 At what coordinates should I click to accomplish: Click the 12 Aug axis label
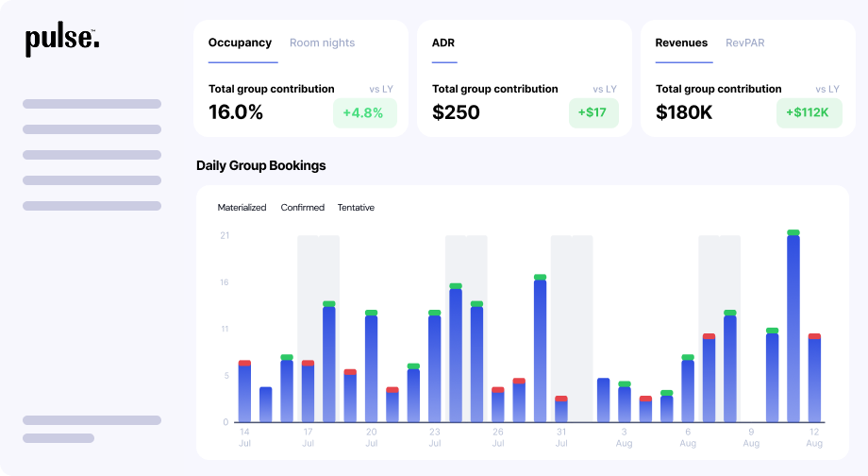tap(814, 437)
